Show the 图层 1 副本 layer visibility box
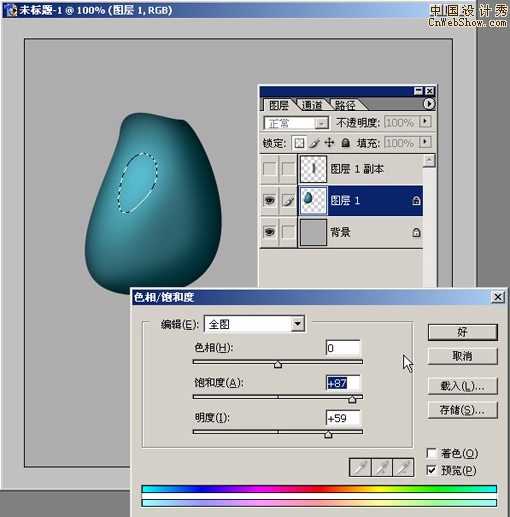The width and height of the screenshot is (510, 517). click(269, 169)
